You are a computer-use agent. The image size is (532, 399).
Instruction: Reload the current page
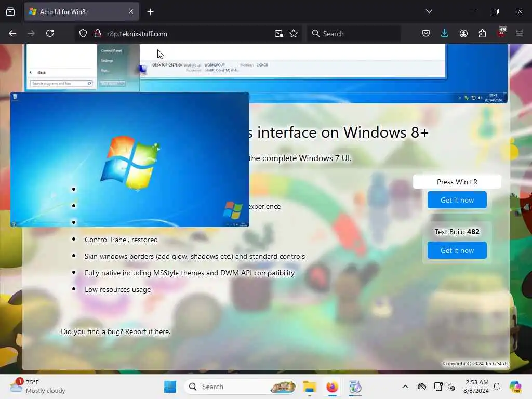click(50, 34)
